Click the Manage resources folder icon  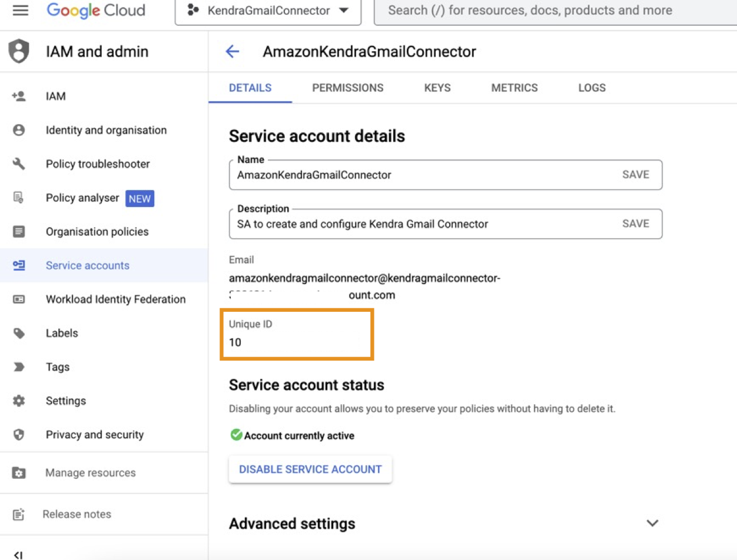pos(19,473)
